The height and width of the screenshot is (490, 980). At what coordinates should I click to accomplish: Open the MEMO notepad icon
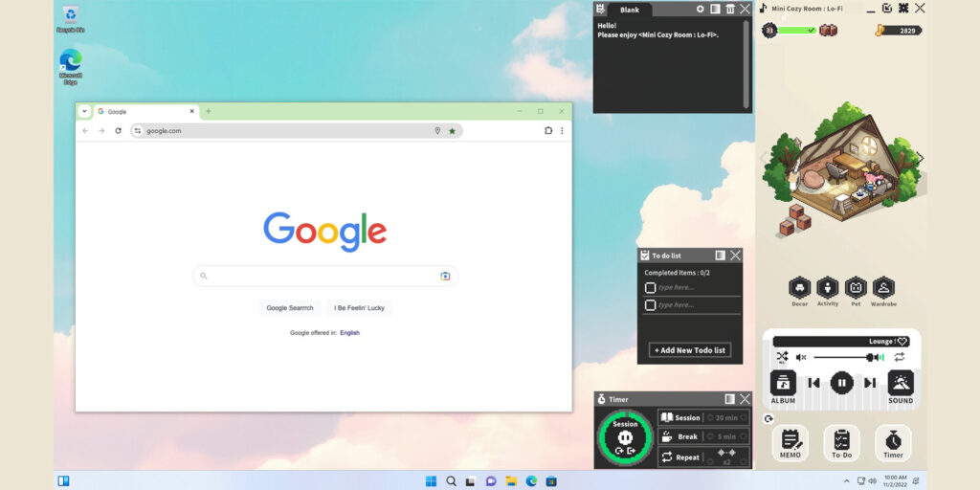click(x=790, y=440)
